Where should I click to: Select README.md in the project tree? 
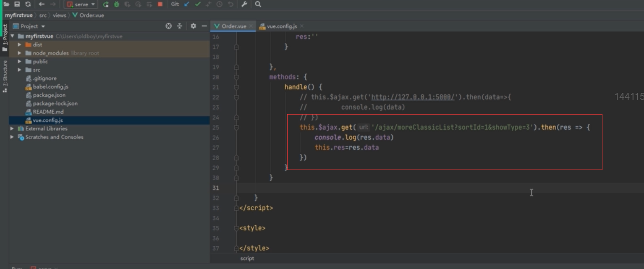point(109,112)
